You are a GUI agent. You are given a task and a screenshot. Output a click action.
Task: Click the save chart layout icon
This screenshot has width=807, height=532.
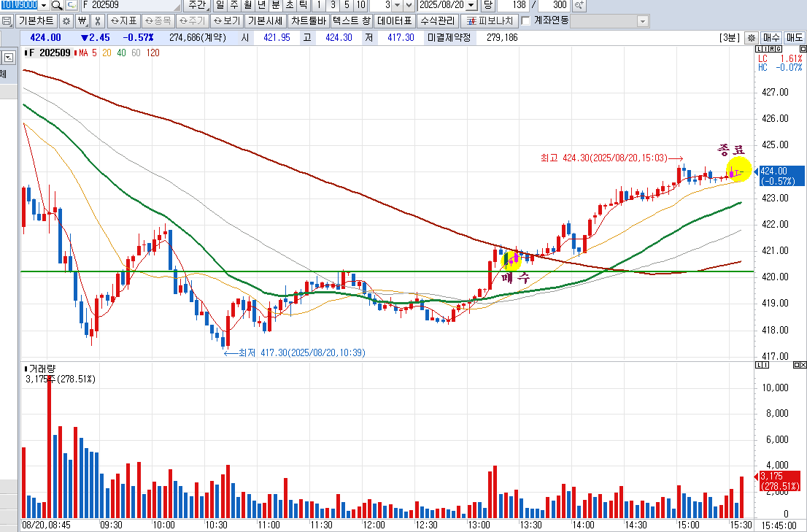tap(7, 21)
